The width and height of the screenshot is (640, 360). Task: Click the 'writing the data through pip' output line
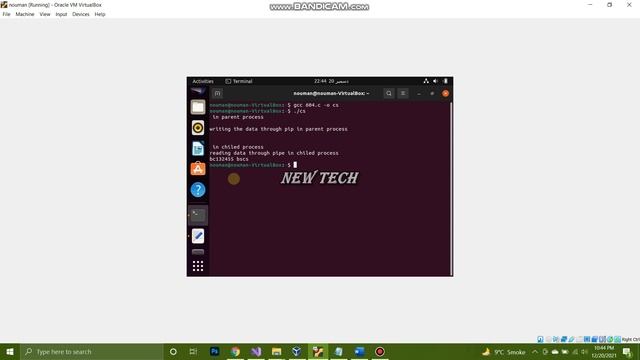click(278, 129)
